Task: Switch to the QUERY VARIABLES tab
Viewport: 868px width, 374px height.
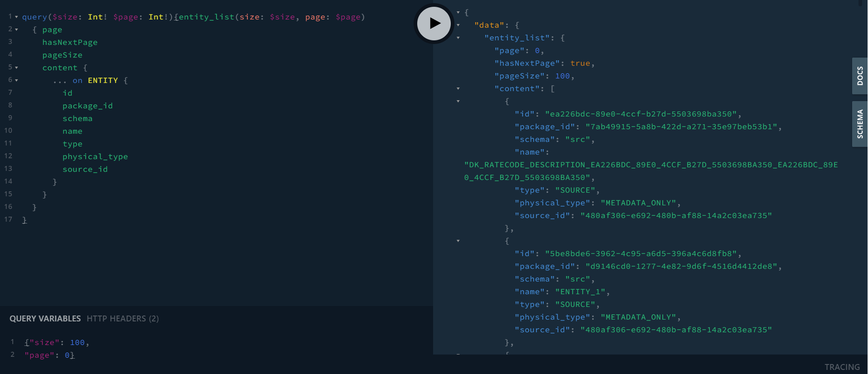Action: click(45, 319)
